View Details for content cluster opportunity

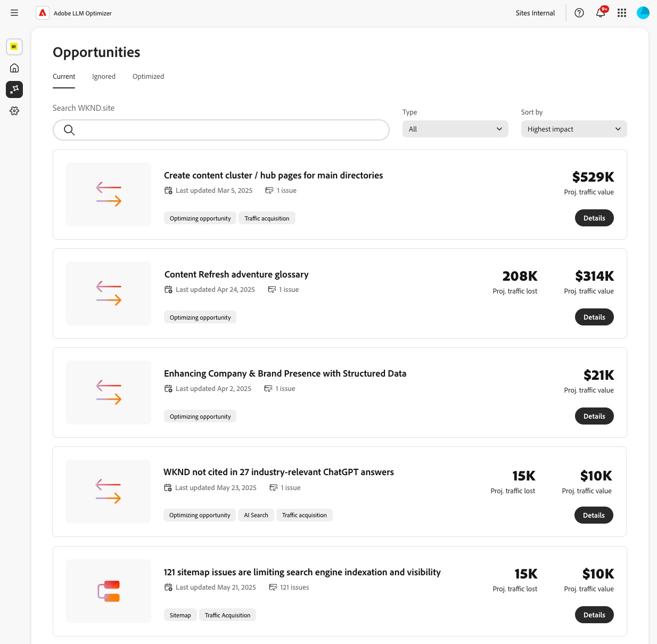[x=594, y=218]
